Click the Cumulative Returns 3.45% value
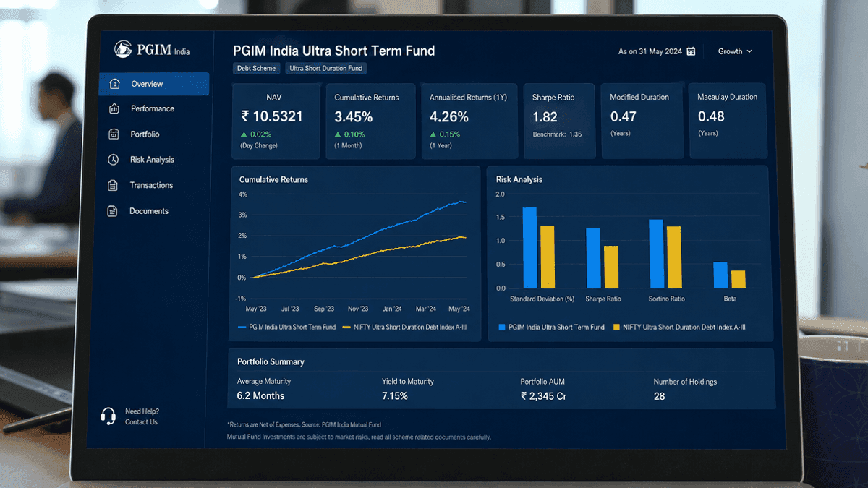The width and height of the screenshot is (868, 488). click(x=354, y=116)
